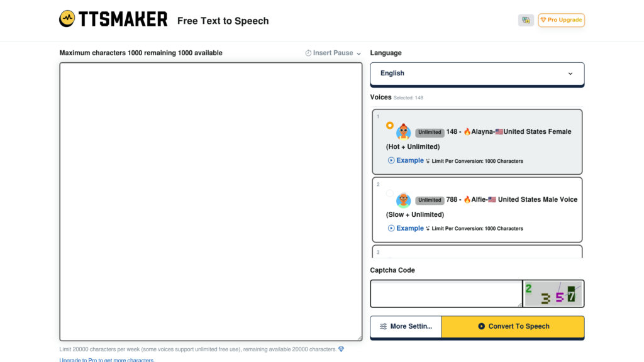The height and width of the screenshot is (362, 644).
Task: Click the stopwatch icon next to Insert Pause
Action: pyautogui.click(x=308, y=53)
